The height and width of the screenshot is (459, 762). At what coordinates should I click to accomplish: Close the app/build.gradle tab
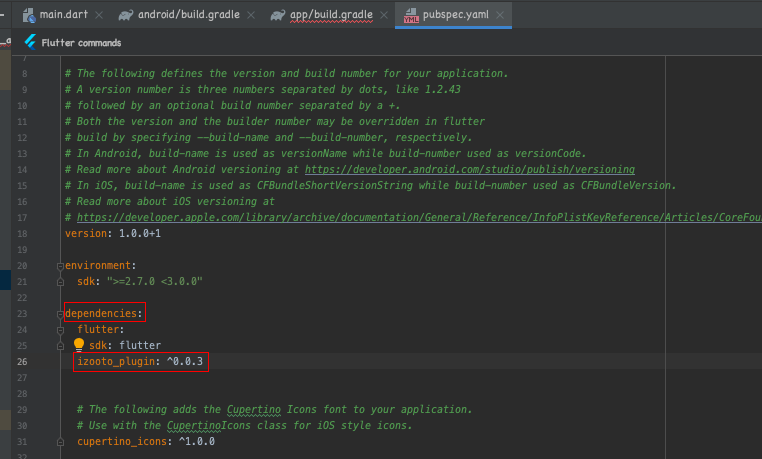(384, 15)
